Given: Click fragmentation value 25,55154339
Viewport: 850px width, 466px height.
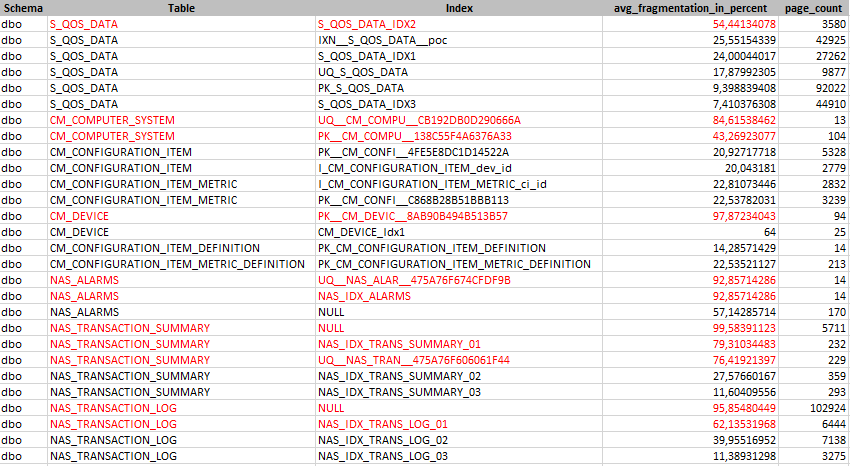Looking at the screenshot, I should coord(690,40).
